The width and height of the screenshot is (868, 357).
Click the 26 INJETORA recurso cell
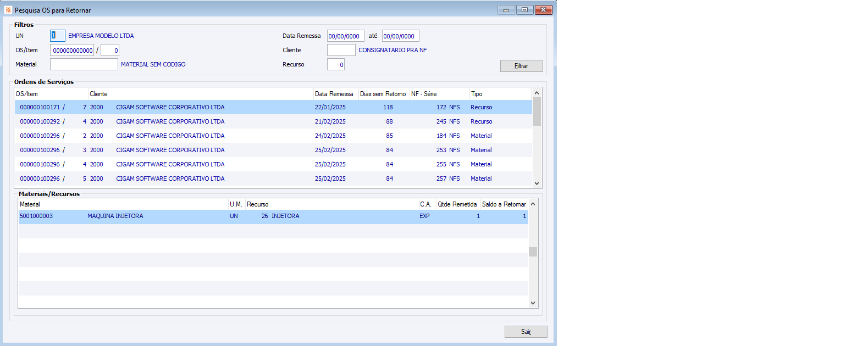(280, 216)
